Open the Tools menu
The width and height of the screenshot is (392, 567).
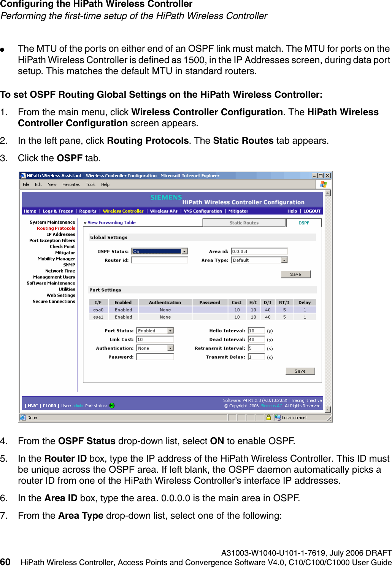[x=90, y=184]
